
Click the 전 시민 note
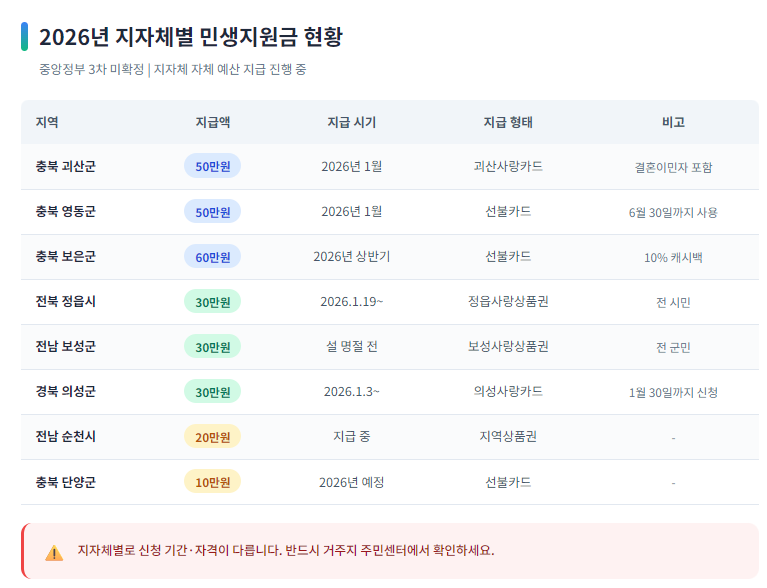pyautogui.click(x=673, y=302)
